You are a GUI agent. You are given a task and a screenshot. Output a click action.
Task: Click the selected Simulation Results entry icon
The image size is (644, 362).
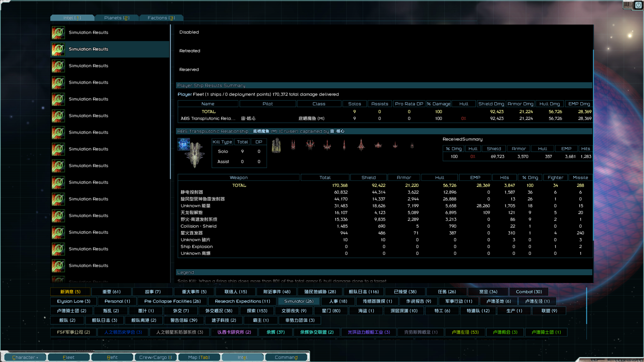point(58,49)
